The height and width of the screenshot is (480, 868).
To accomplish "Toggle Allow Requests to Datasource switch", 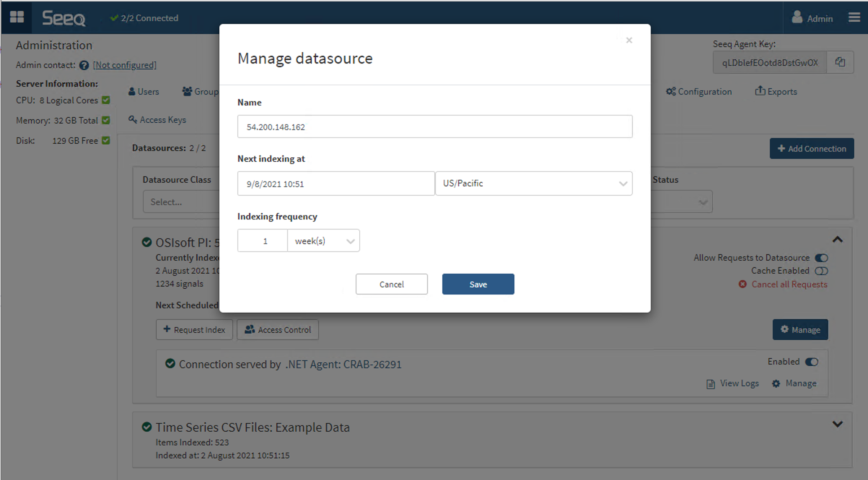I will coord(821,258).
